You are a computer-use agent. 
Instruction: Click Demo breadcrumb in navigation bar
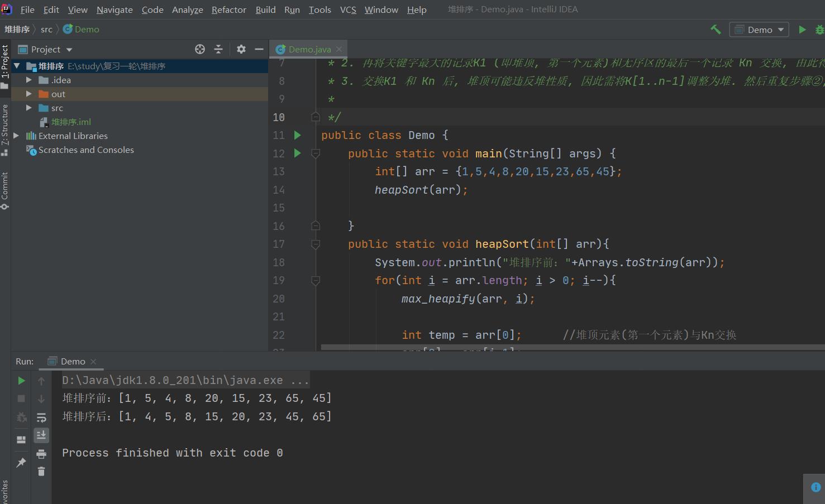point(82,29)
